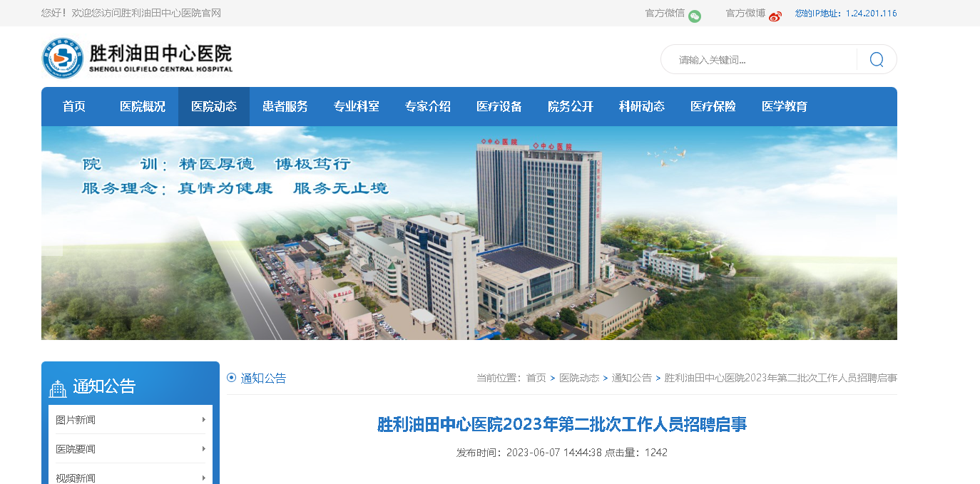Select 视频新闻 in the sidebar

pyautogui.click(x=76, y=478)
